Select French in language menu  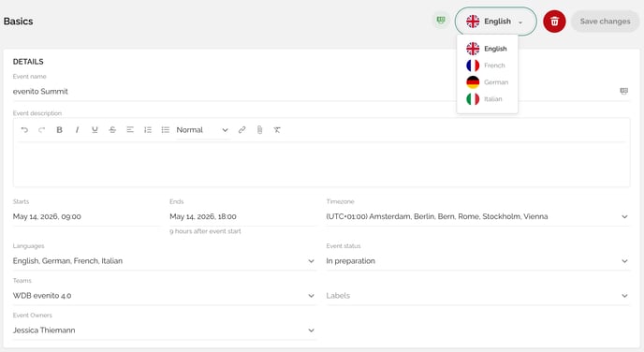coord(487,66)
